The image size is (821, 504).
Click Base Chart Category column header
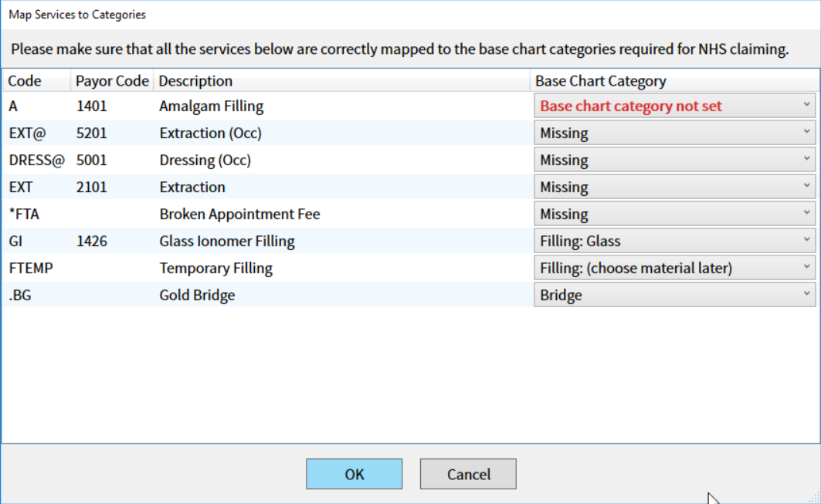pyautogui.click(x=674, y=80)
